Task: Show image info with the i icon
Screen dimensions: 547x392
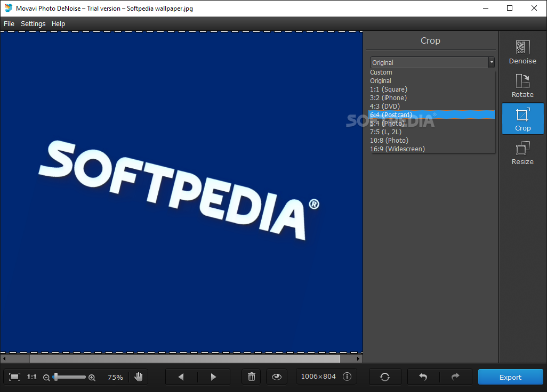Action: 347,377
